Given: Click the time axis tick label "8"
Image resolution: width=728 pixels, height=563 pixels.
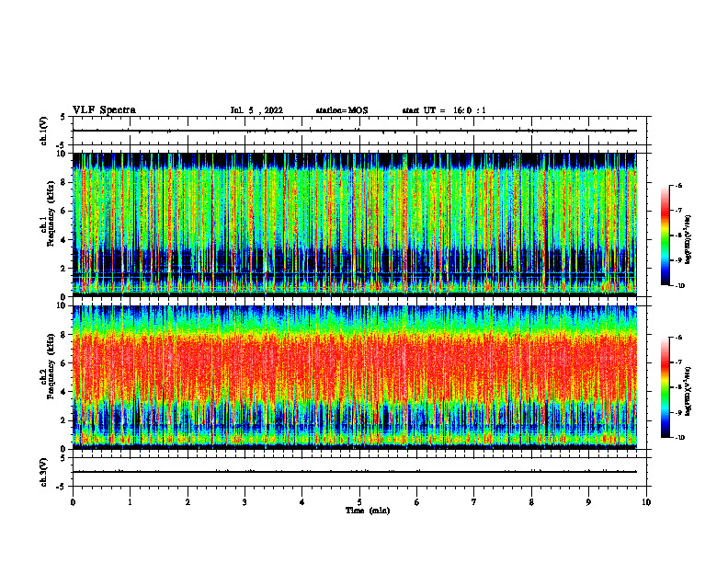Looking at the screenshot, I should pos(531,502).
